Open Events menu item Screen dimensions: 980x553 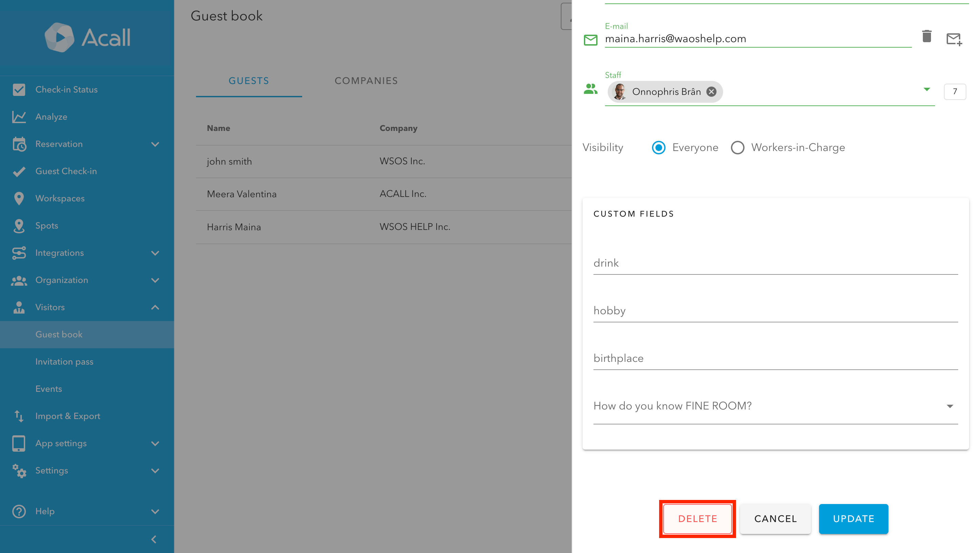(x=87, y=389)
